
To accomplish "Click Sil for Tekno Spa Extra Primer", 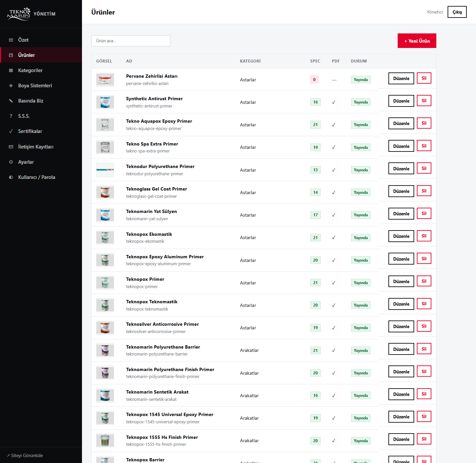I will (424, 146).
